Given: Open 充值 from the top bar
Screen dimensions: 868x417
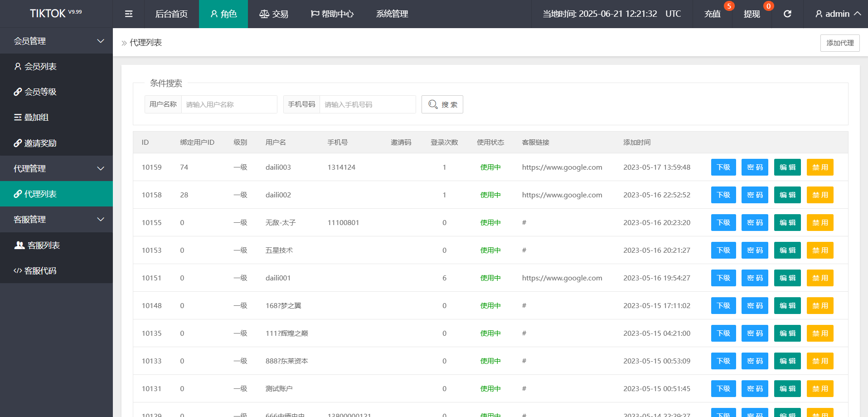Looking at the screenshot, I should coord(712,14).
